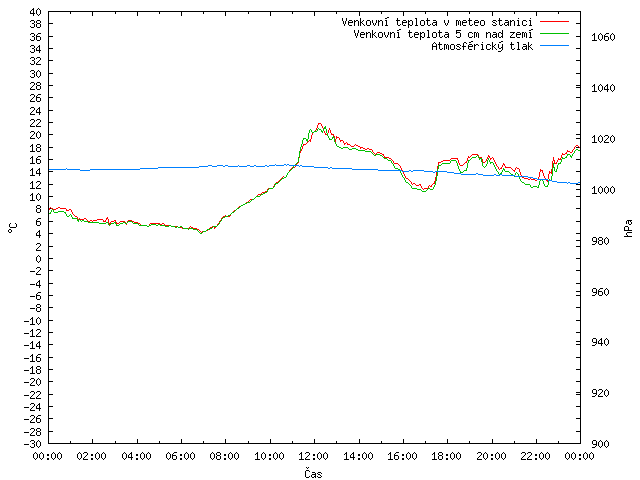Viewport: 640px width, 480px height.
Task: Click the legend entry 'Venkovní teplota v meteo stanici'
Action: (x=437, y=22)
